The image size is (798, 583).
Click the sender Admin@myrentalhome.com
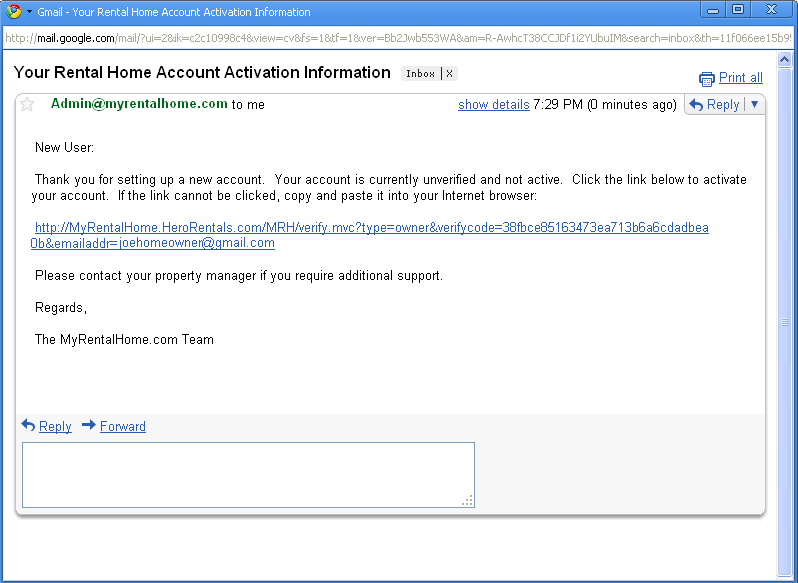click(x=139, y=104)
